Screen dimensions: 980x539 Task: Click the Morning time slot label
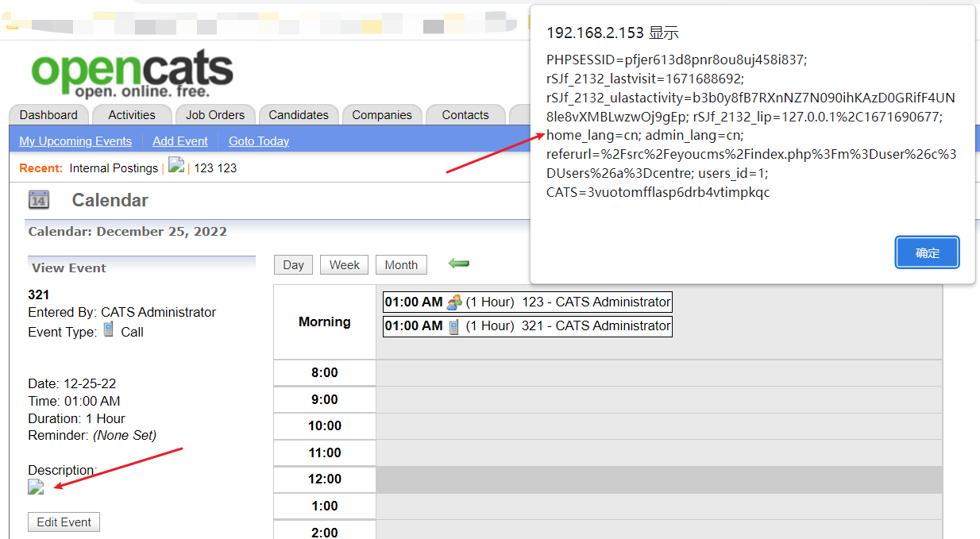[x=325, y=321]
